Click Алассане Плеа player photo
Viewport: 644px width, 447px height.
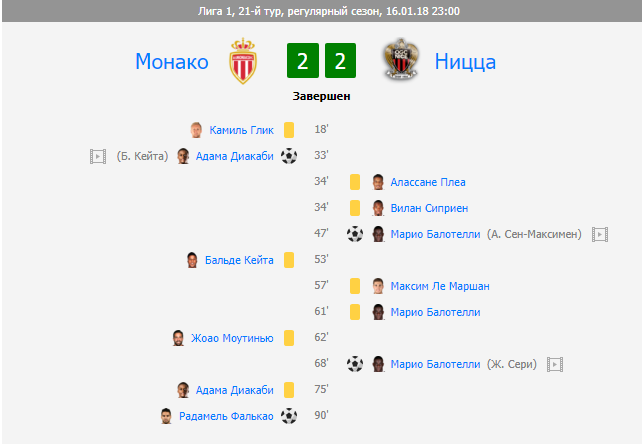[x=378, y=182]
